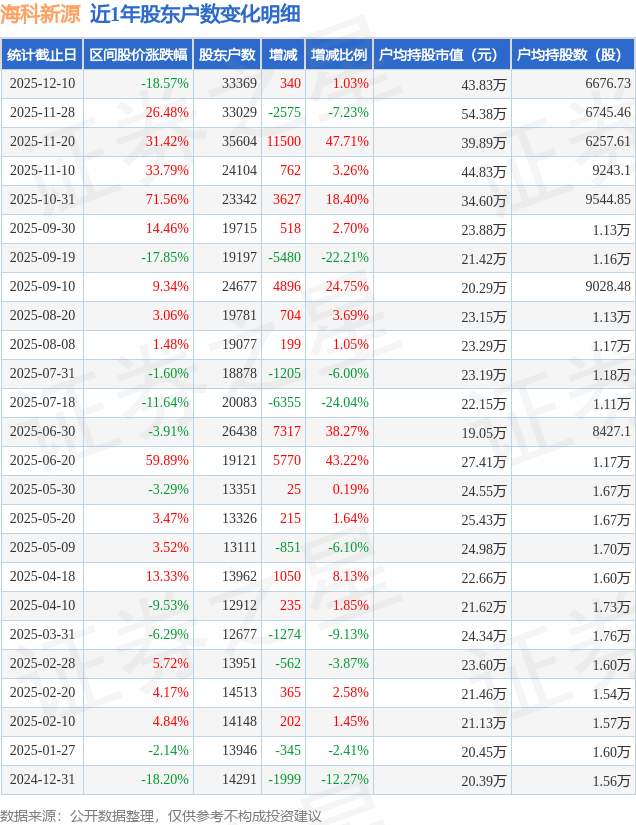
Task: Select the 增减比例 column header
Action: pyautogui.click(x=338, y=55)
